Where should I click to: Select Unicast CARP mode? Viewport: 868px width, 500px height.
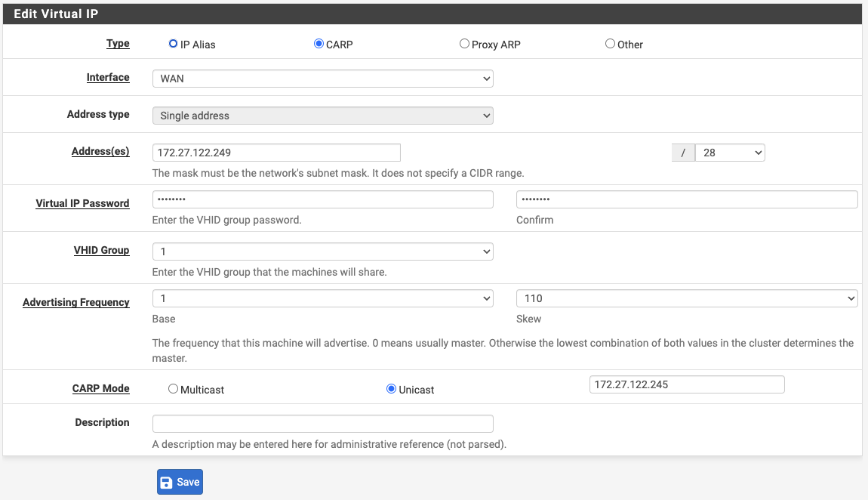391,389
